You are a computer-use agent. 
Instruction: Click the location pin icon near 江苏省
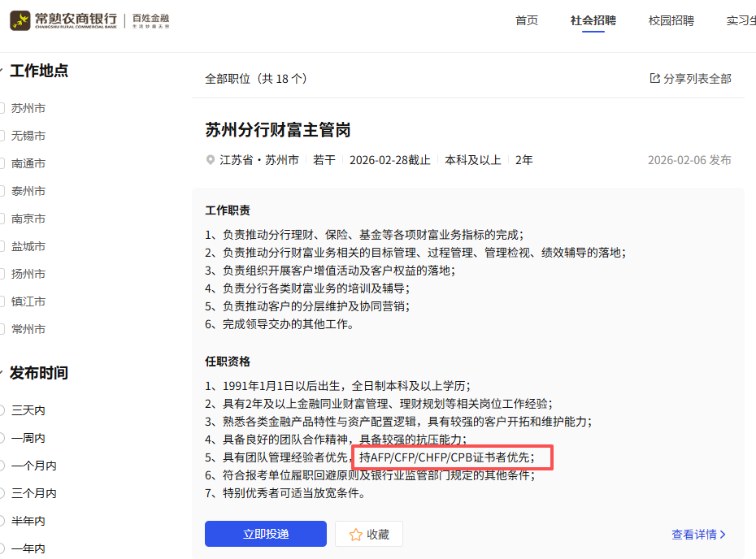point(211,160)
